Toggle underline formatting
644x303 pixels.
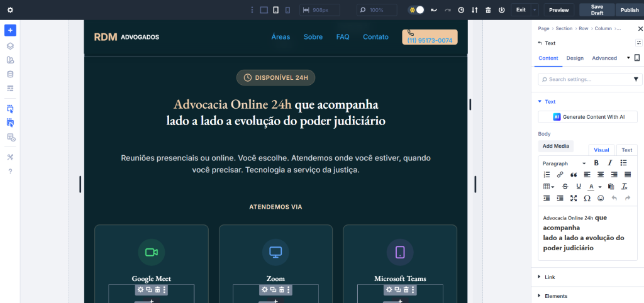(579, 187)
